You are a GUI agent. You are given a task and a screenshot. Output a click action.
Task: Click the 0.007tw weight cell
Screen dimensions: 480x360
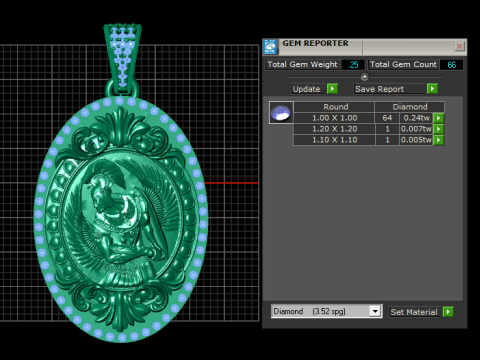click(x=416, y=129)
